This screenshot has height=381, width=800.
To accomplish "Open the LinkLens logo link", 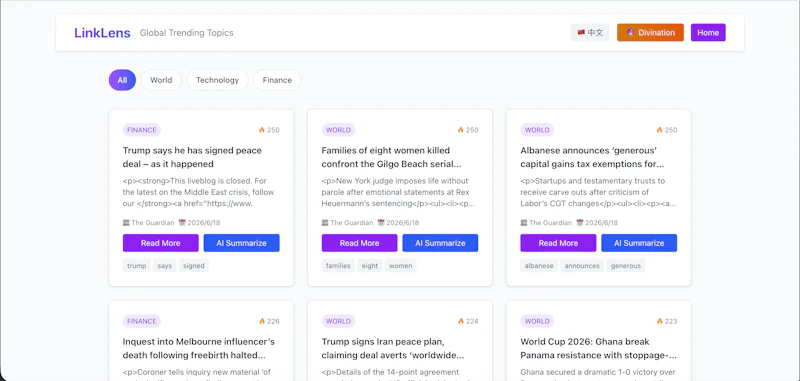I will [x=103, y=33].
